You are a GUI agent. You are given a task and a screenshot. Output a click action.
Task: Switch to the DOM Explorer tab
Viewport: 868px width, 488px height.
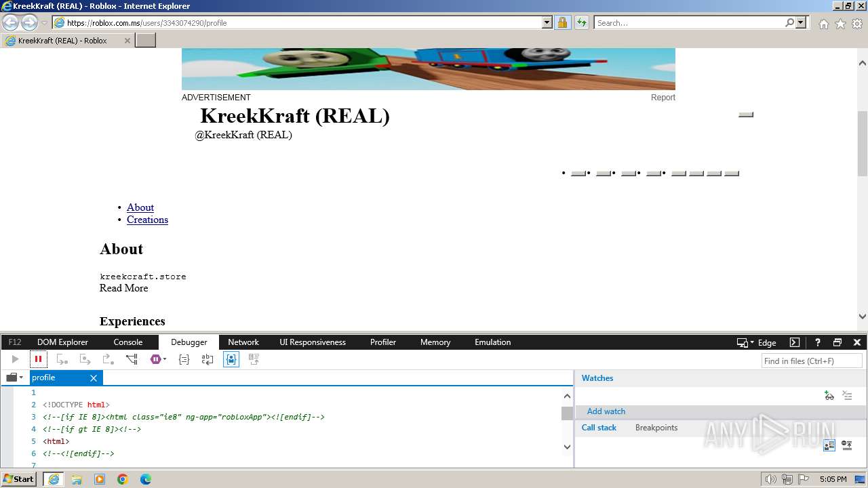pyautogui.click(x=62, y=342)
